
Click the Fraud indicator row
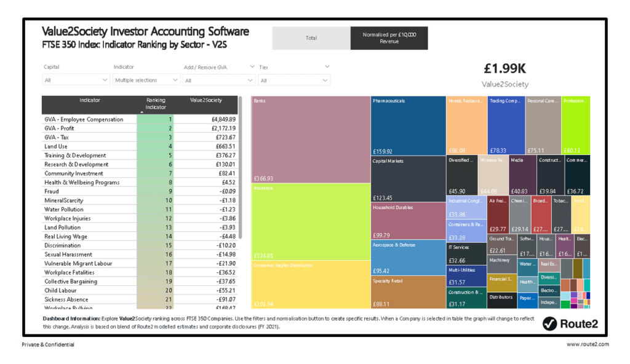point(140,191)
